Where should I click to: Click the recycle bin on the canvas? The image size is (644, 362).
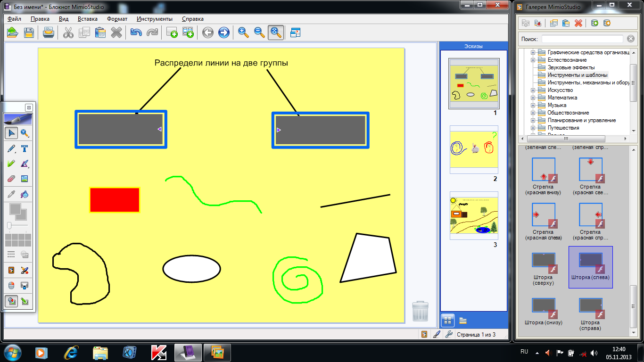[x=421, y=311]
